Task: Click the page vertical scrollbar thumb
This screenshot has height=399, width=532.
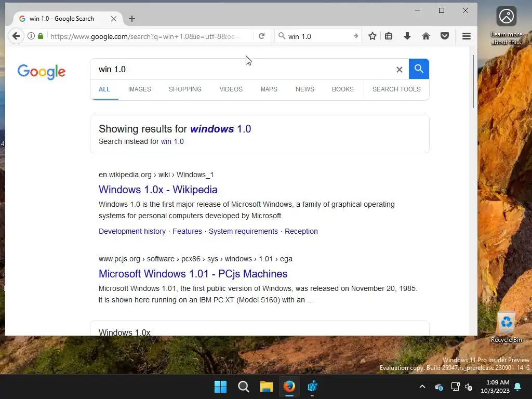Action: click(473, 82)
